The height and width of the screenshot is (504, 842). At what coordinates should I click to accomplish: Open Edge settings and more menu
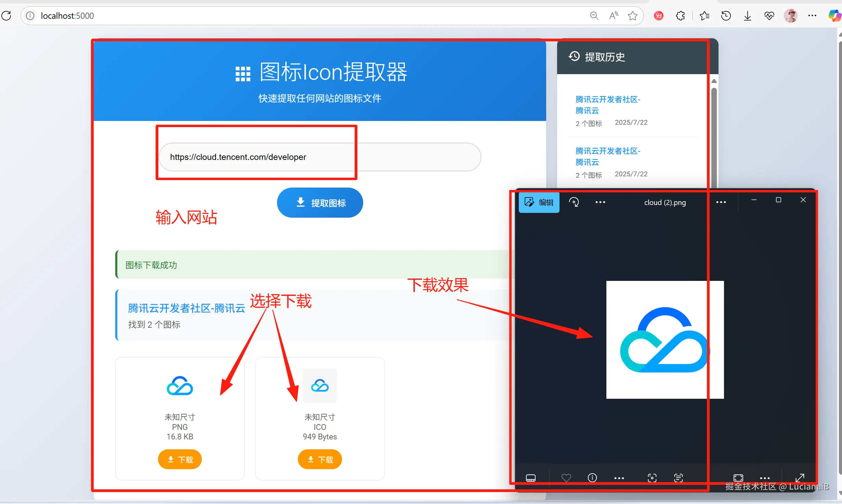812,15
